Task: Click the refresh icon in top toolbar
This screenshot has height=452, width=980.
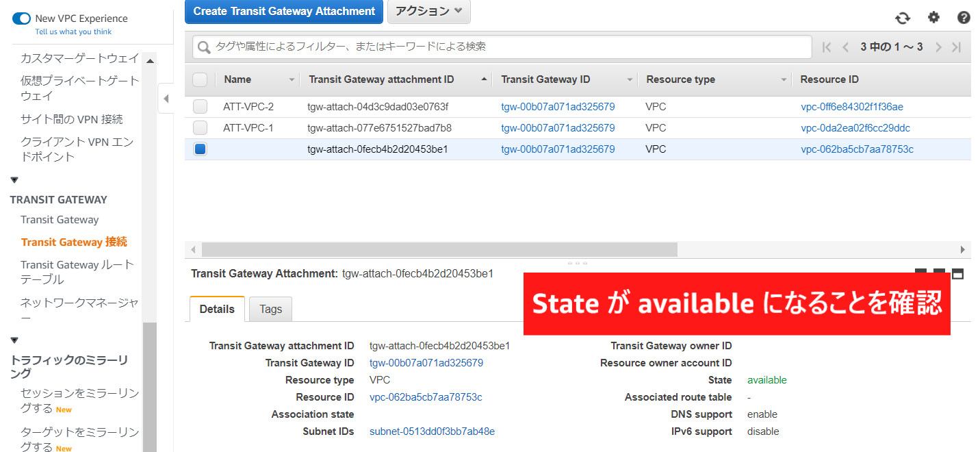Action: [903, 18]
